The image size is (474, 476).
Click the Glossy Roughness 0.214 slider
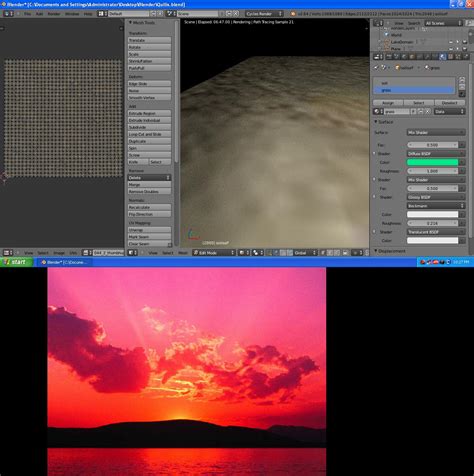tap(432, 223)
